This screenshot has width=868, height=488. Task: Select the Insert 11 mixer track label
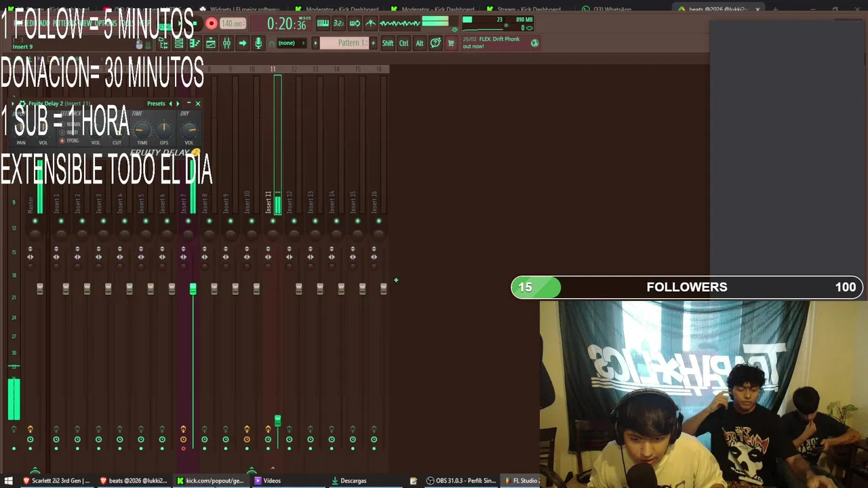[269, 202]
